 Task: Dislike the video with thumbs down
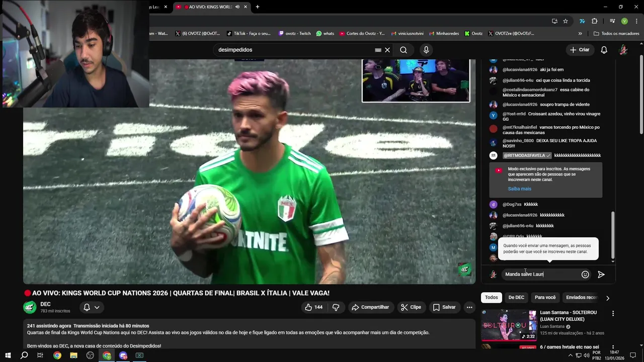pyautogui.click(x=336, y=307)
